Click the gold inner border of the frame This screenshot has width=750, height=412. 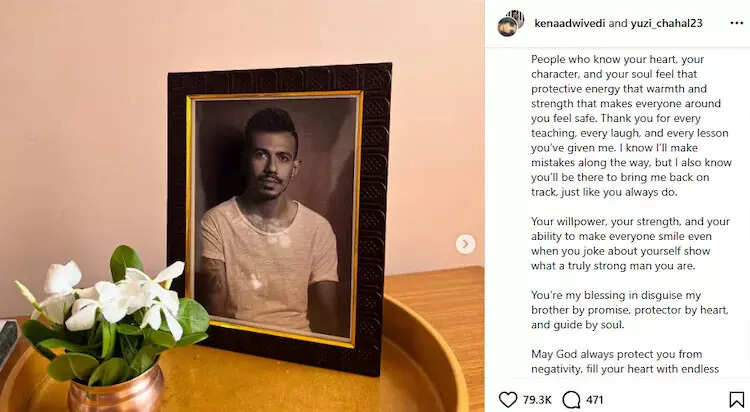(x=274, y=218)
